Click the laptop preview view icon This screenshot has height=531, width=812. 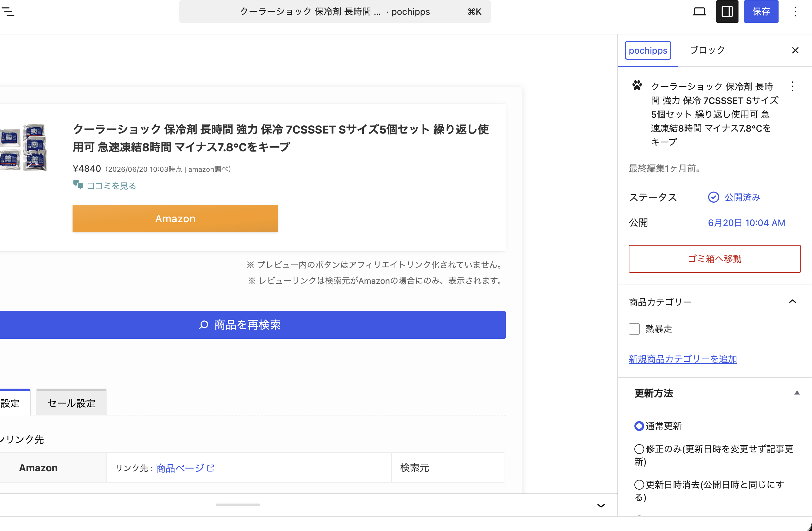[699, 12]
